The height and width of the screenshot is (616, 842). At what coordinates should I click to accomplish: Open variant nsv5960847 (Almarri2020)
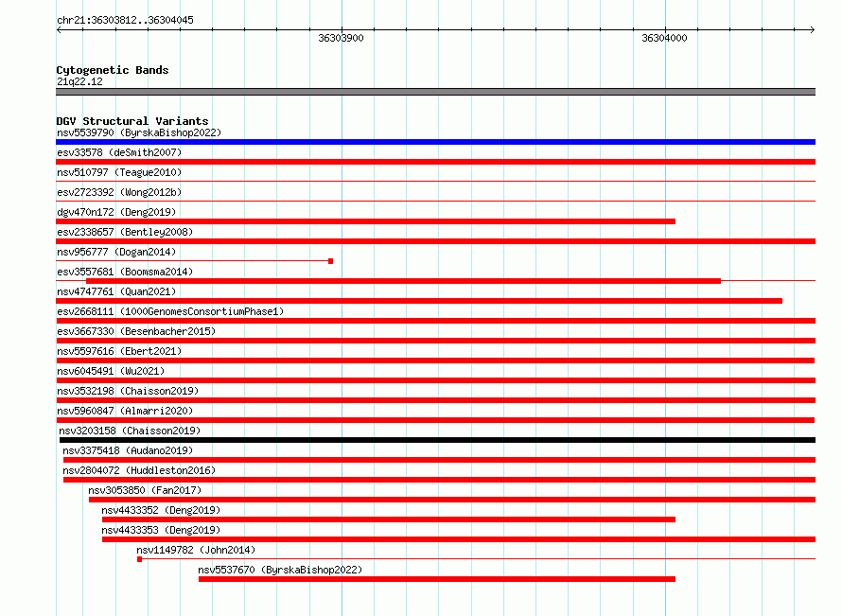(x=125, y=411)
